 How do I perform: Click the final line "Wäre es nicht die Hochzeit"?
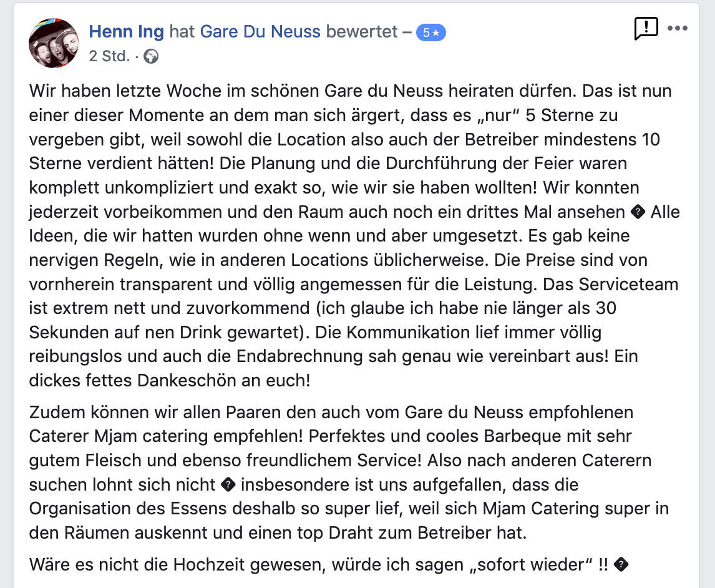pyautogui.click(x=329, y=565)
